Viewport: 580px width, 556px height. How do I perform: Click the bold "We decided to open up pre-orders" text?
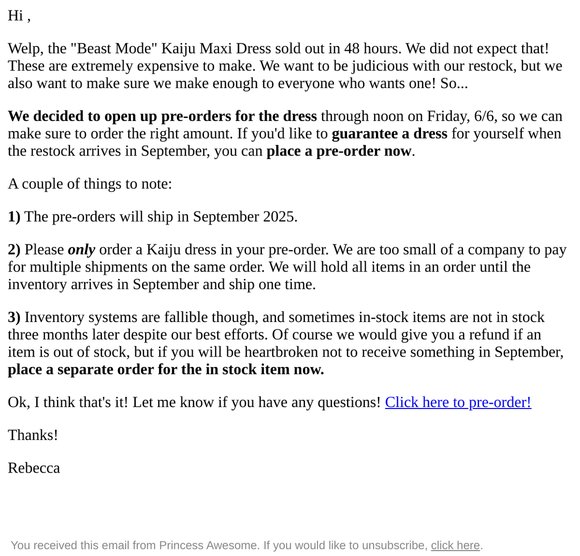click(x=115, y=116)
